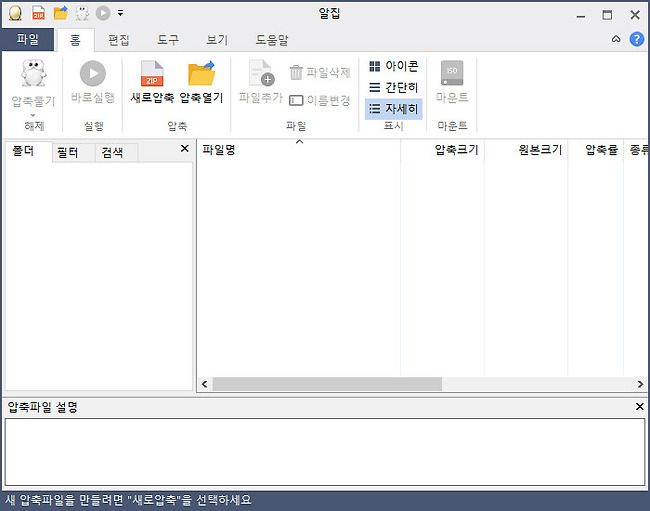
Task: Click the 압축열기 folder icon
Action: [201, 74]
